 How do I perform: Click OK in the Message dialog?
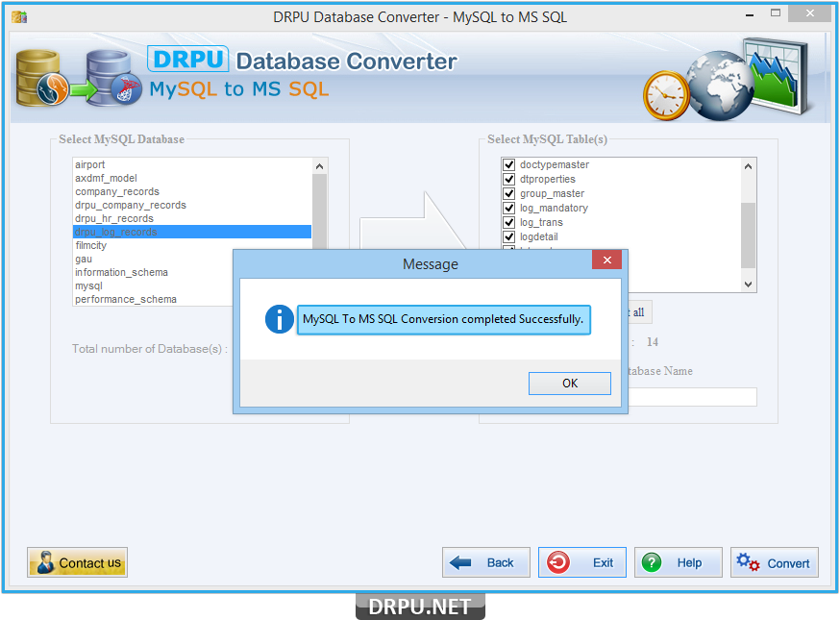(570, 384)
